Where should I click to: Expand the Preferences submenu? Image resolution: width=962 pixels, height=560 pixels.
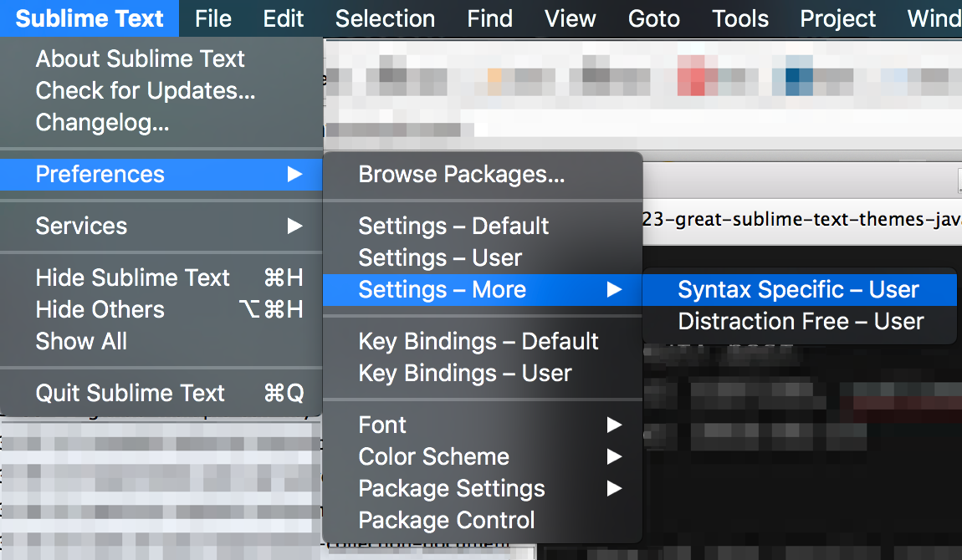pyautogui.click(x=161, y=174)
